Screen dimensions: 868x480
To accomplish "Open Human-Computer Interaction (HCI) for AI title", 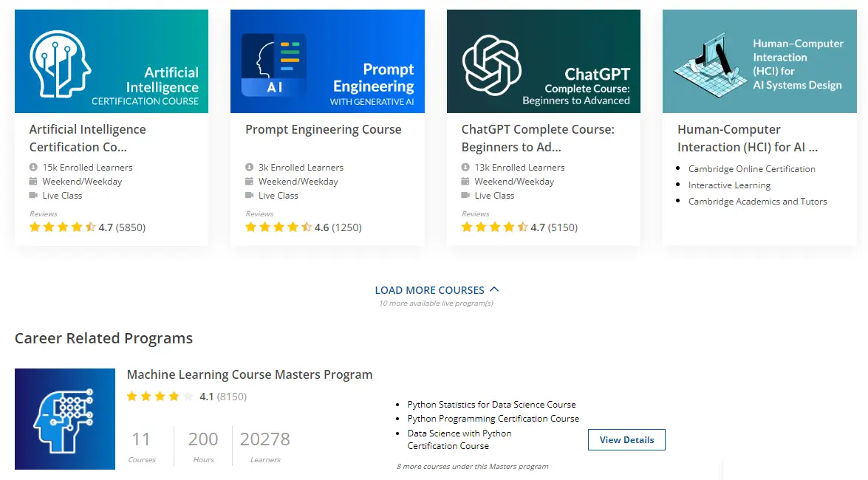I will pos(748,138).
